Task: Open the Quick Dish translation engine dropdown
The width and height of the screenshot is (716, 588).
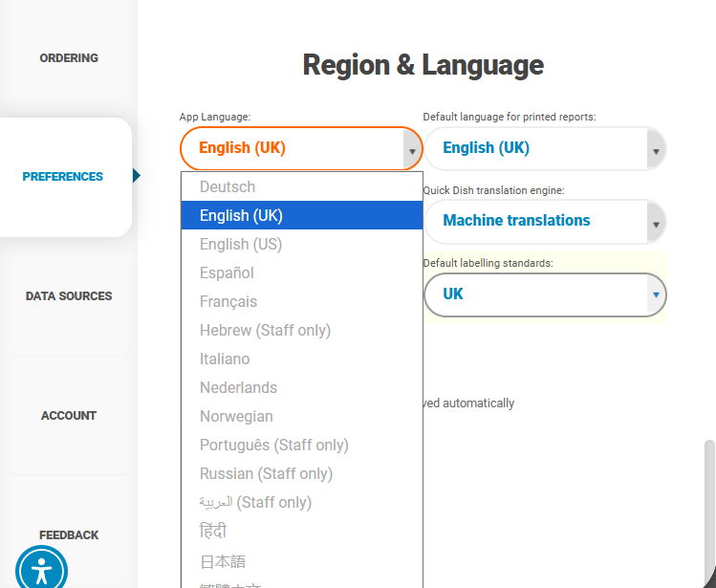Action: tap(544, 221)
